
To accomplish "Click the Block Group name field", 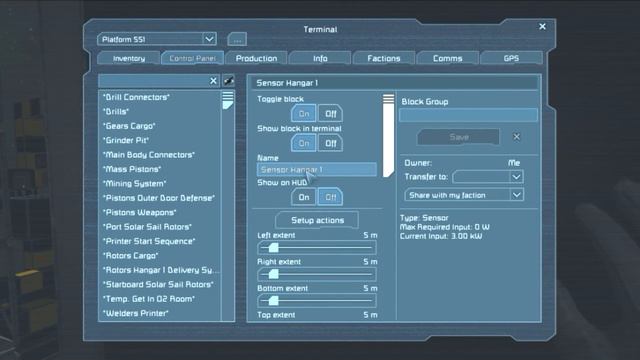I will [x=468, y=115].
